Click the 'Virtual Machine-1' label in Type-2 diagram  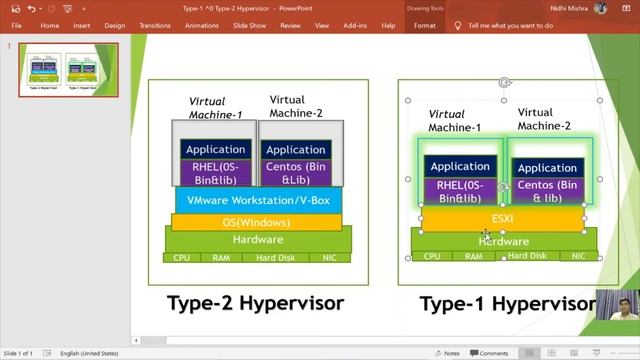click(x=215, y=108)
